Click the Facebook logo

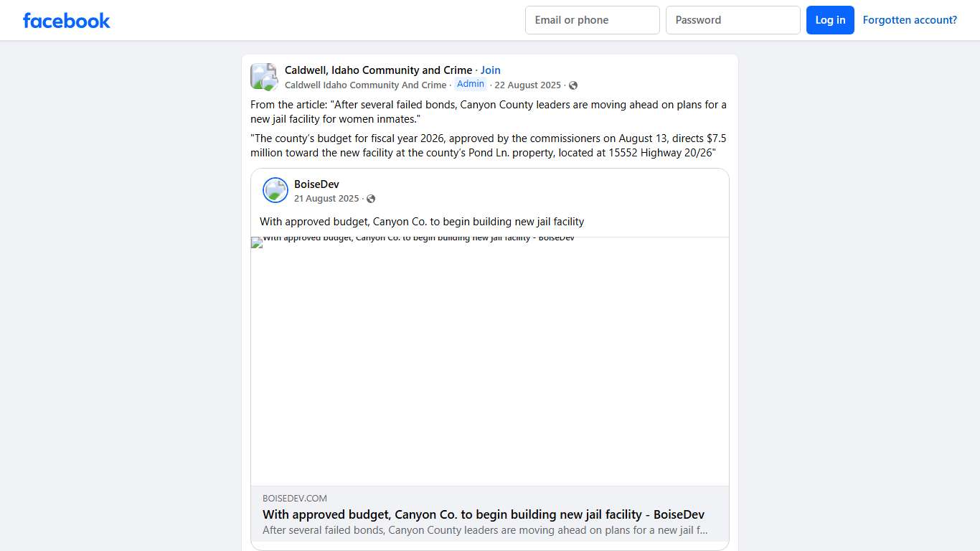[66, 20]
